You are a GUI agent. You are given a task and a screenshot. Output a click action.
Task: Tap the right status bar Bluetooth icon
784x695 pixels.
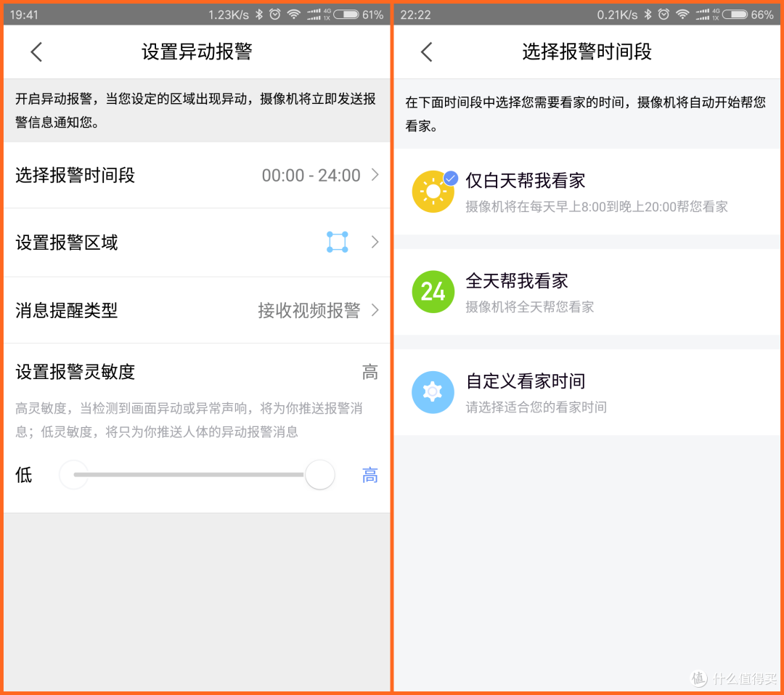point(648,14)
